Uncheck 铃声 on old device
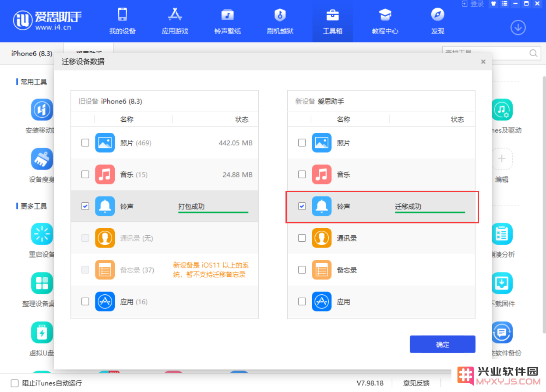Screen dimensions: 546x392 tap(85, 206)
